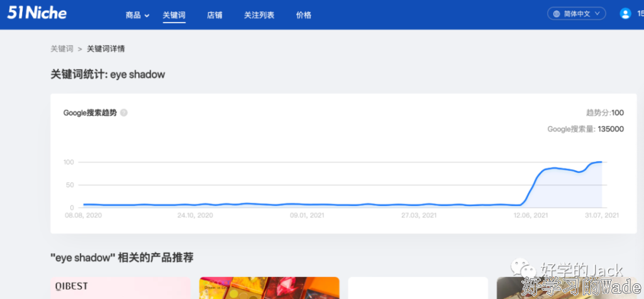
Task: Click the 50 y-axis label
Action: click(x=69, y=185)
